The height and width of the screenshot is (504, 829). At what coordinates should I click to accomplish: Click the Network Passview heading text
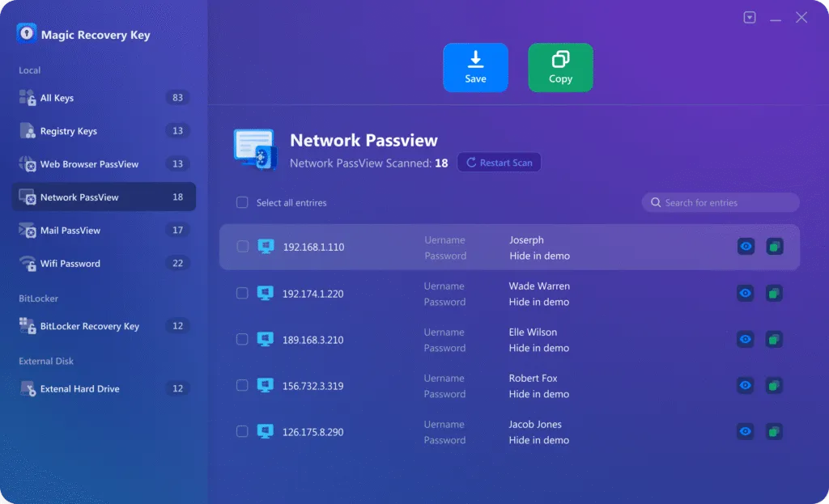(x=363, y=140)
